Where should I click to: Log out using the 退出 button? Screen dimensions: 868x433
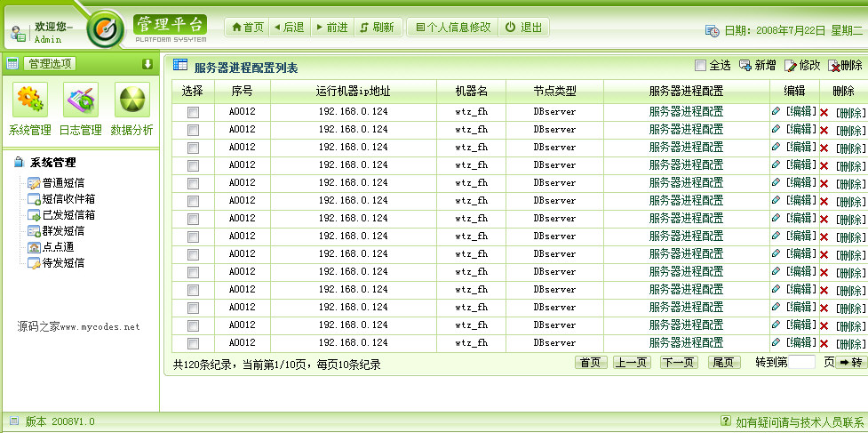523,28
